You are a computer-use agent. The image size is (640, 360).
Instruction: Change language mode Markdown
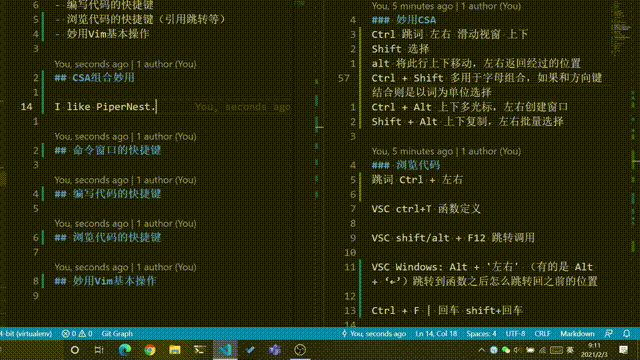click(x=577, y=333)
